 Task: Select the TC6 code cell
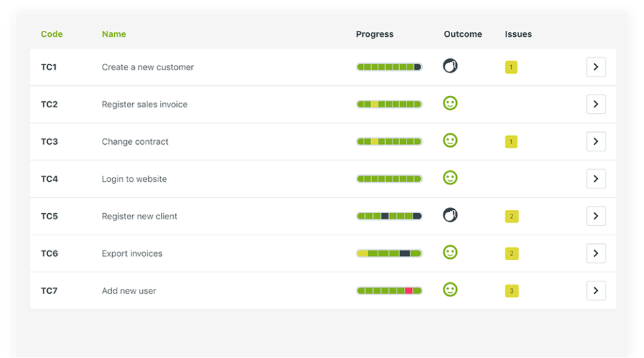(49, 253)
